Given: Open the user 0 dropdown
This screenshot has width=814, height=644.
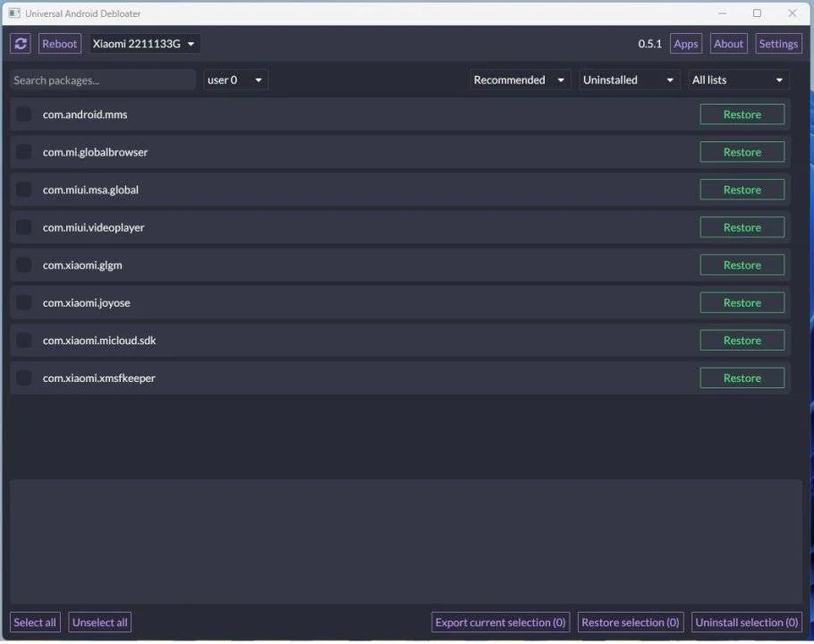Looking at the screenshot, I should (235, 80).
